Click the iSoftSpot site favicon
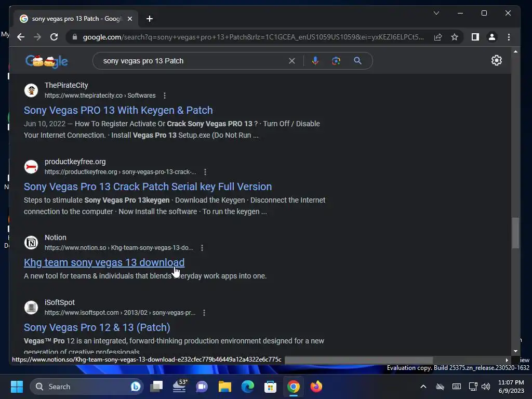 pyautogui.click(x=31, y=308)
